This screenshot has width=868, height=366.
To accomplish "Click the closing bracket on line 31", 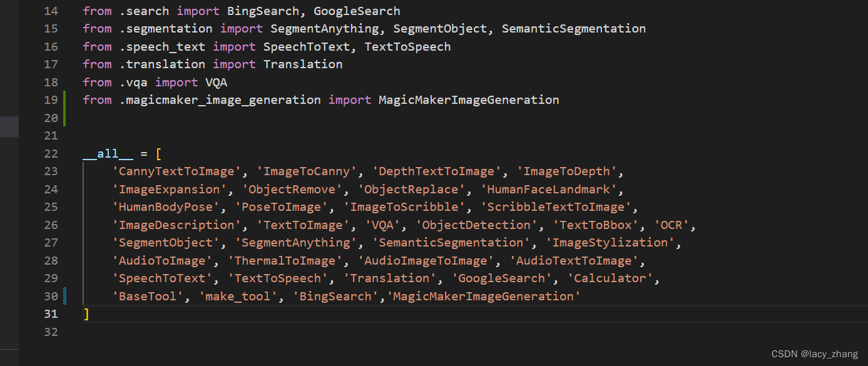I will pyautogui.click(x=86, y=314).
